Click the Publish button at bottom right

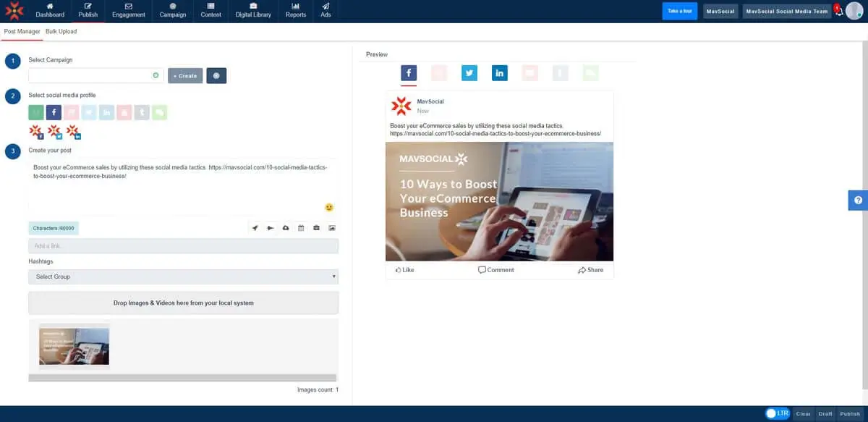pos(851,413)
